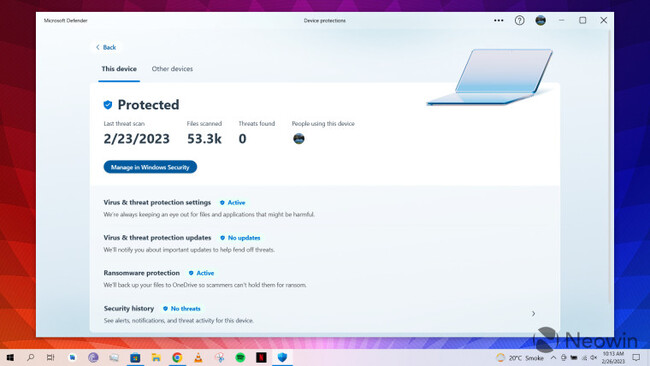Click the No updates status badge
Screen dimensions: 650x366
tap(240, 238)
